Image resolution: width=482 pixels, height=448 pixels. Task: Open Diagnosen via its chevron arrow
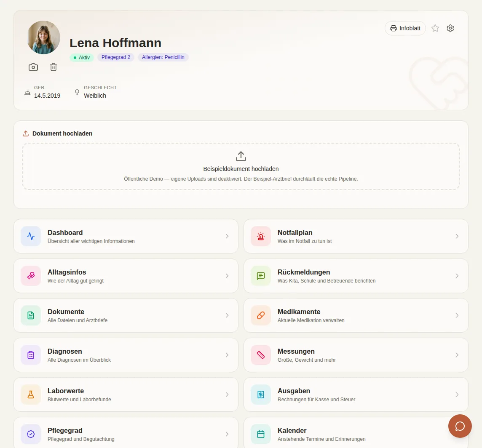227,355
